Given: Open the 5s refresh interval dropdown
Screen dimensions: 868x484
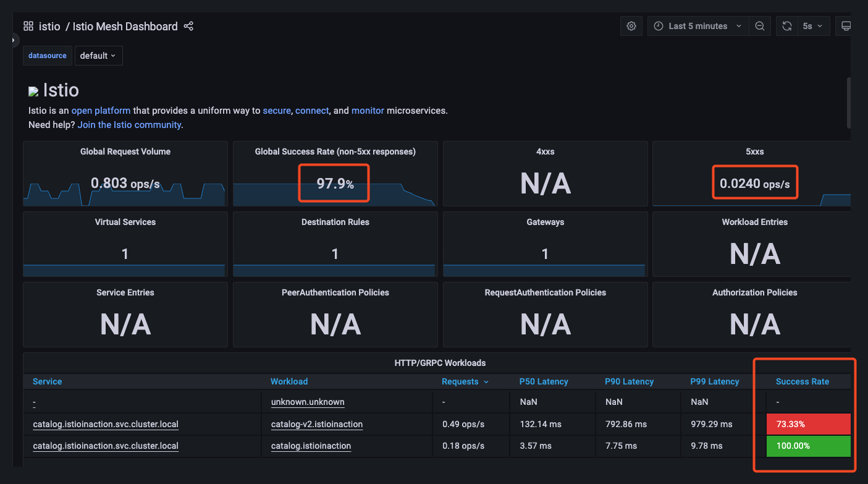Looking at the screenshot, I should pos(812,26).
